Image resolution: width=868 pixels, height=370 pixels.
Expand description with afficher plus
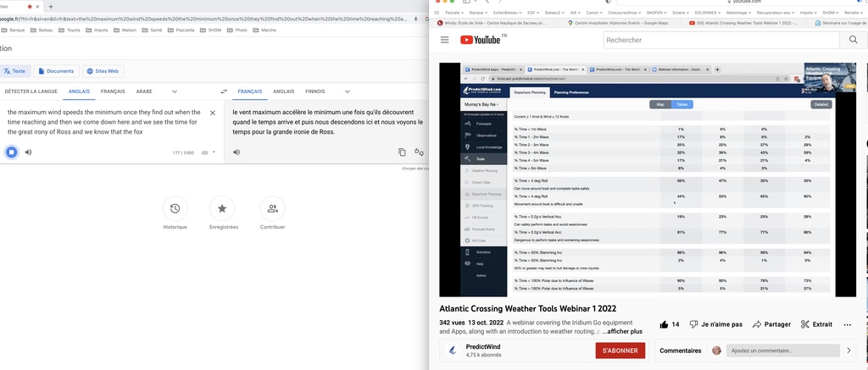point(622,332)
